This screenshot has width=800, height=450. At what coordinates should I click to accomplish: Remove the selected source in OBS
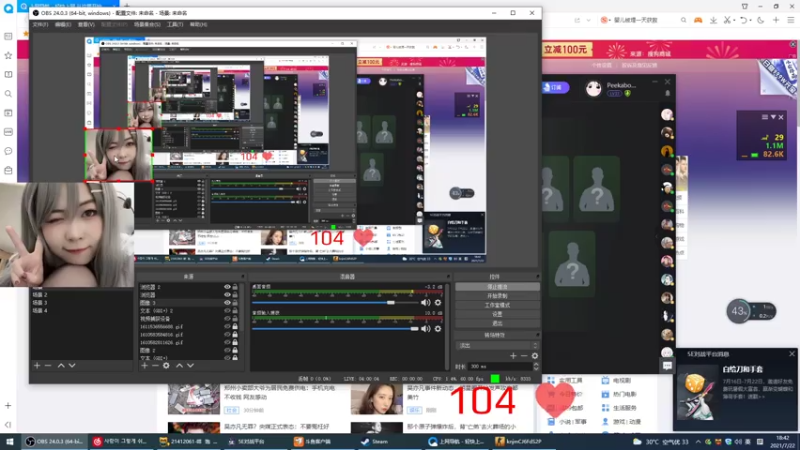tap(155, 365)
